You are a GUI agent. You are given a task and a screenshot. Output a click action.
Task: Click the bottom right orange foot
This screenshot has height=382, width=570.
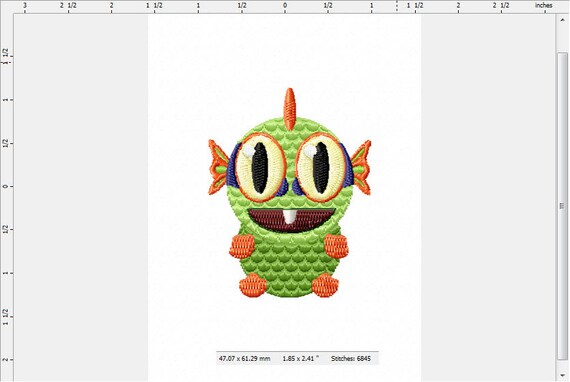coord(325,285)
